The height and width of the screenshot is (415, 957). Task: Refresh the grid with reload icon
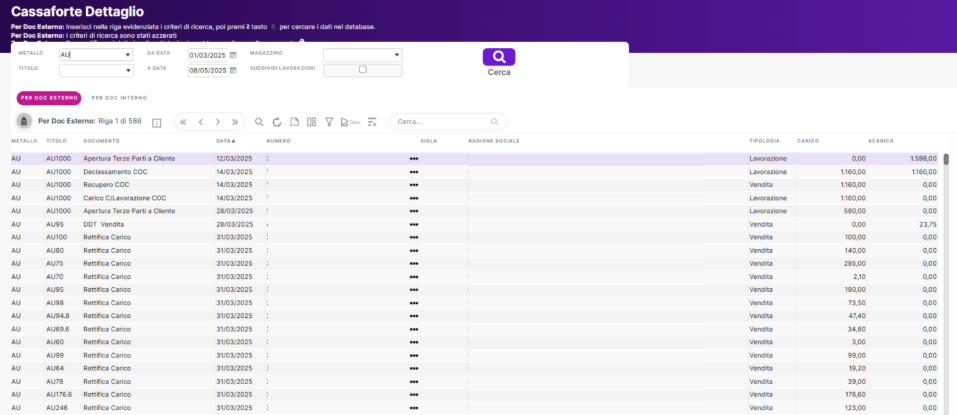click(277, 122)
